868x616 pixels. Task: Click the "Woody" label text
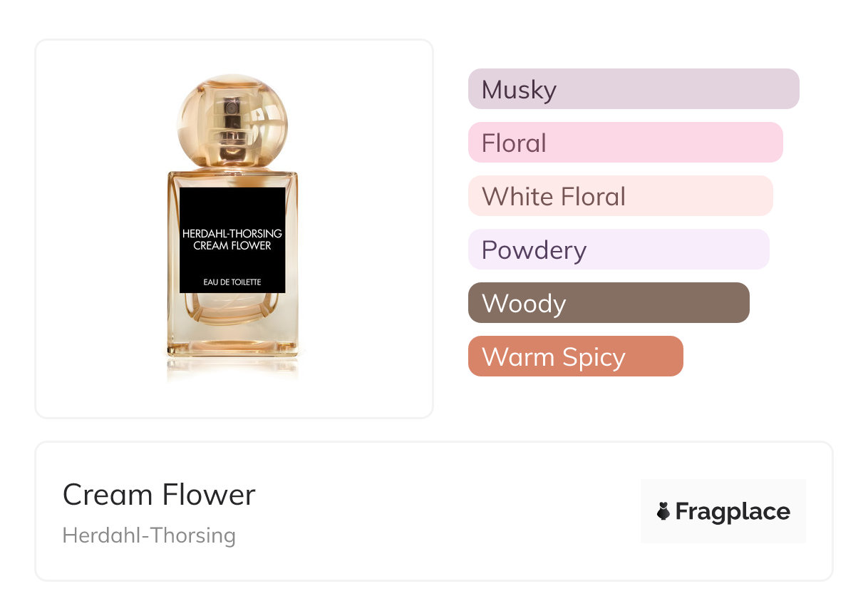(x=524, y=304)
